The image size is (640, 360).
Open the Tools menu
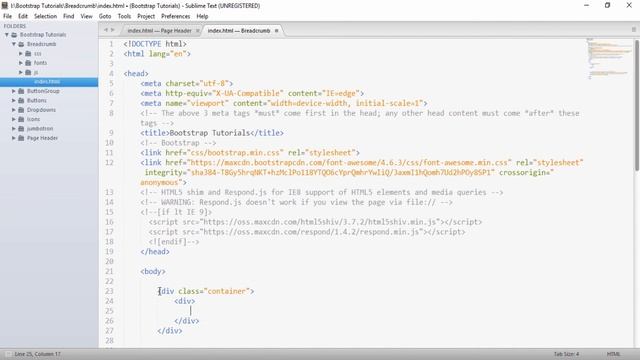tap(124, 16)
